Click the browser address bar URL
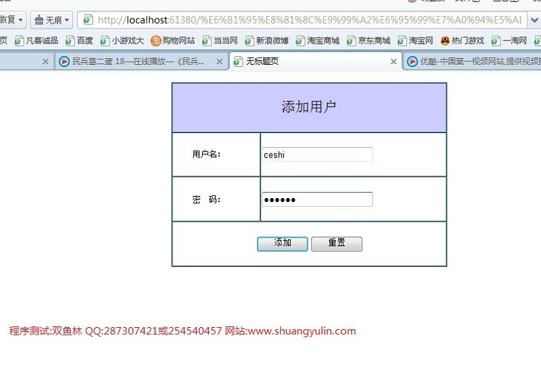This screenshot has width=541, height=392. point(310,20)
